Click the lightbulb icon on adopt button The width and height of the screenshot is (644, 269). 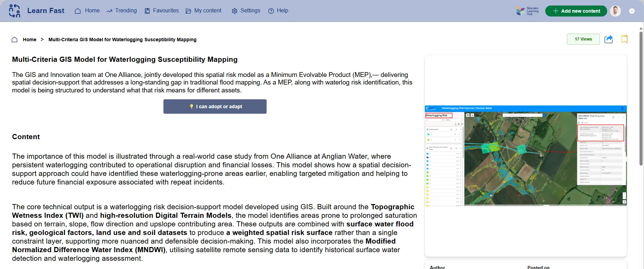192,107
